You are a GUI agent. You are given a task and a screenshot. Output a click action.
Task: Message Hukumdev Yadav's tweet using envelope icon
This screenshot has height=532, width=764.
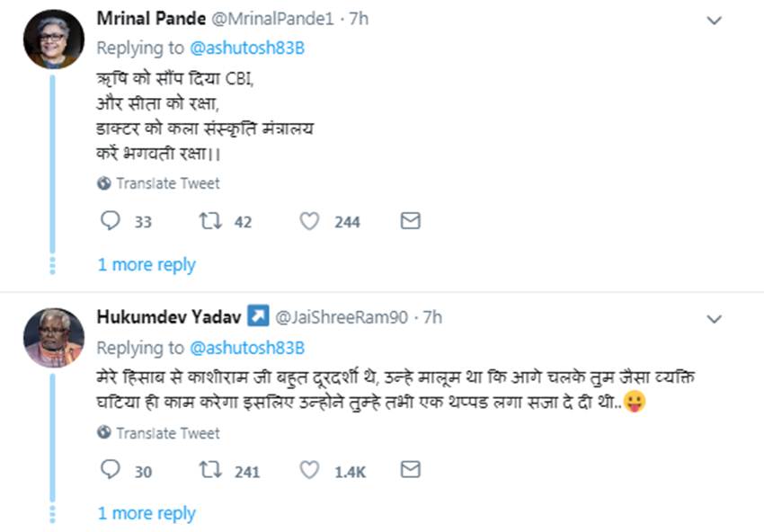tap(410, 470)
